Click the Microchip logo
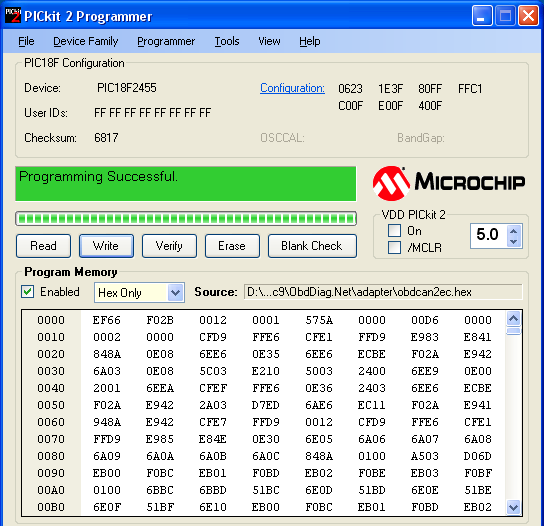This screenshot has width=544, height=526. [449, 183]
